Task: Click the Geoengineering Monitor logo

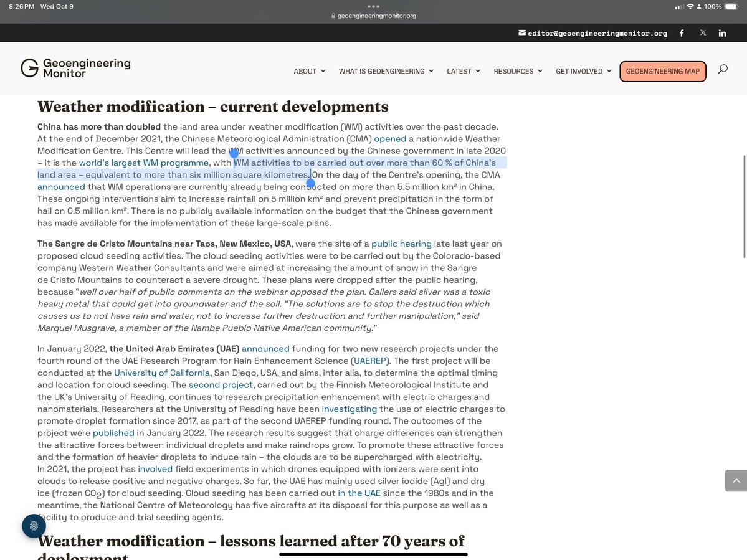Action: click(75, 68)
